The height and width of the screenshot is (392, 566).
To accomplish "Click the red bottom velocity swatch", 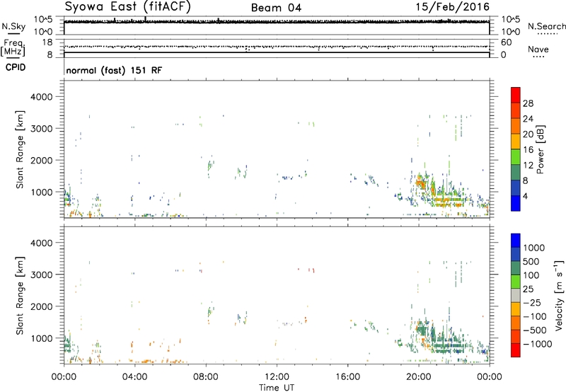I will point(516,350).
